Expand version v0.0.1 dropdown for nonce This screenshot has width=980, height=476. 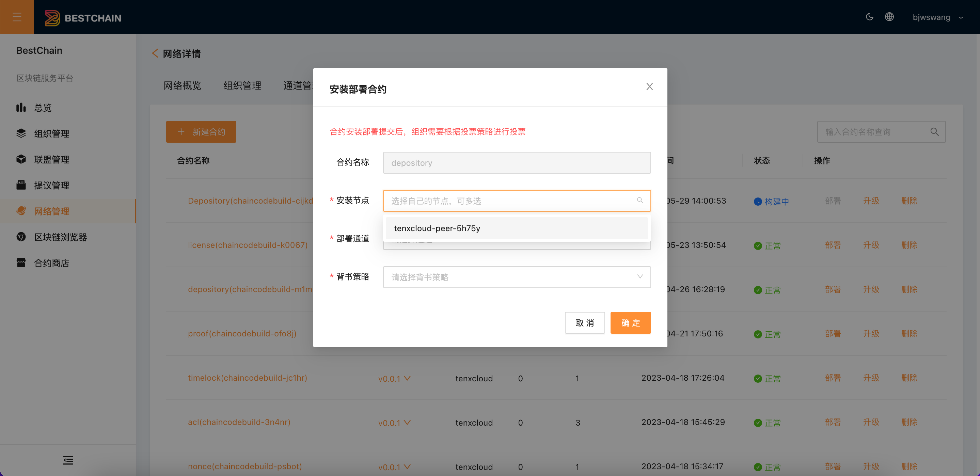coord(394,467)
